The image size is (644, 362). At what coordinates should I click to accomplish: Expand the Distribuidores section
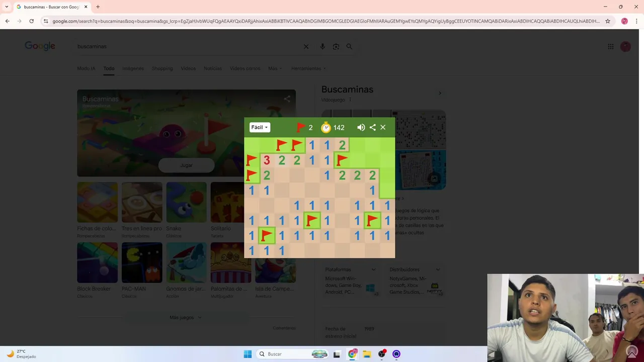[x=415, y=269]
